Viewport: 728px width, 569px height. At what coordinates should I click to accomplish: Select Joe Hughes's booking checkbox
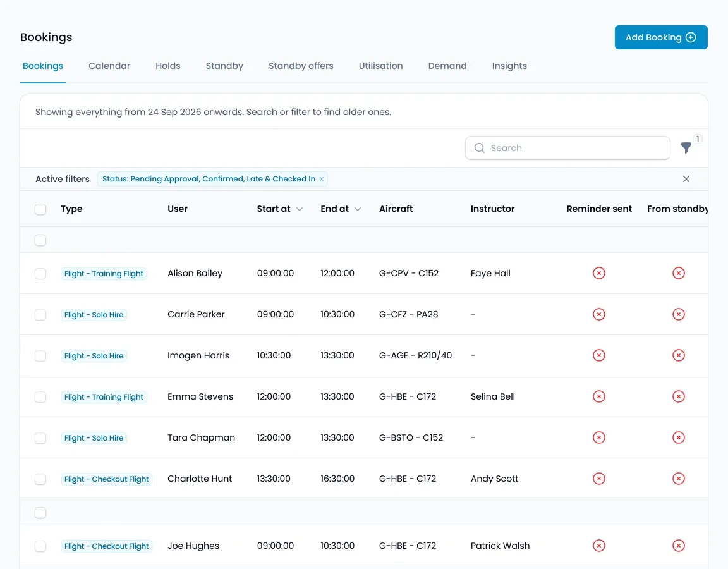click(40, 546)
